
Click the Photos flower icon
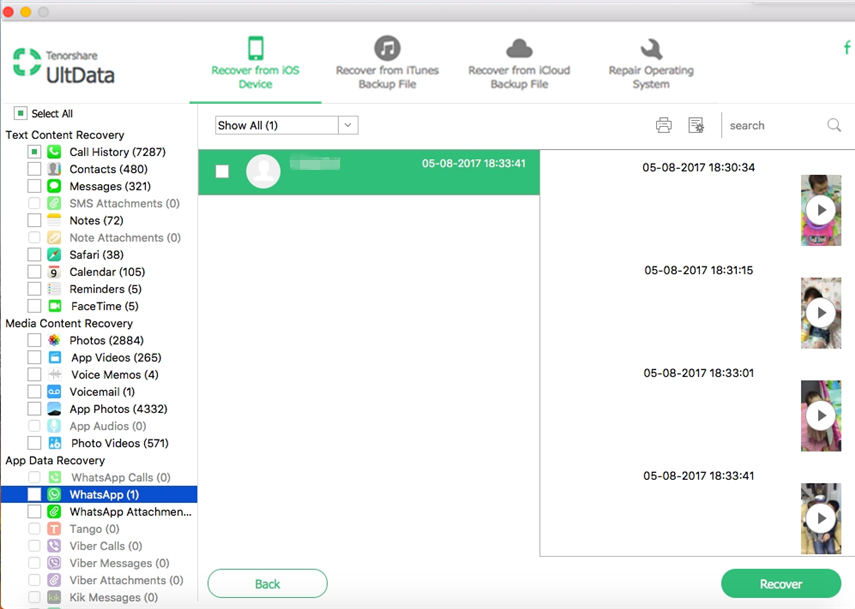tap(54, 340)
